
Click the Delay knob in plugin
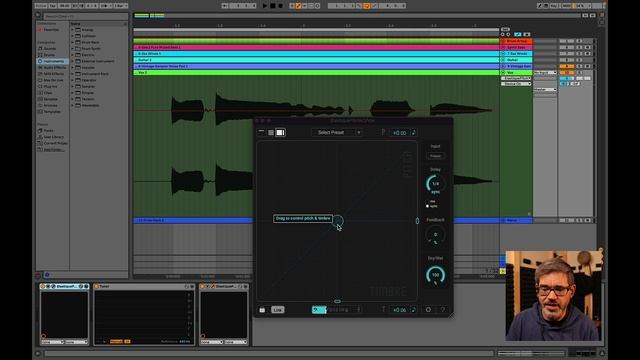[436, 184]
